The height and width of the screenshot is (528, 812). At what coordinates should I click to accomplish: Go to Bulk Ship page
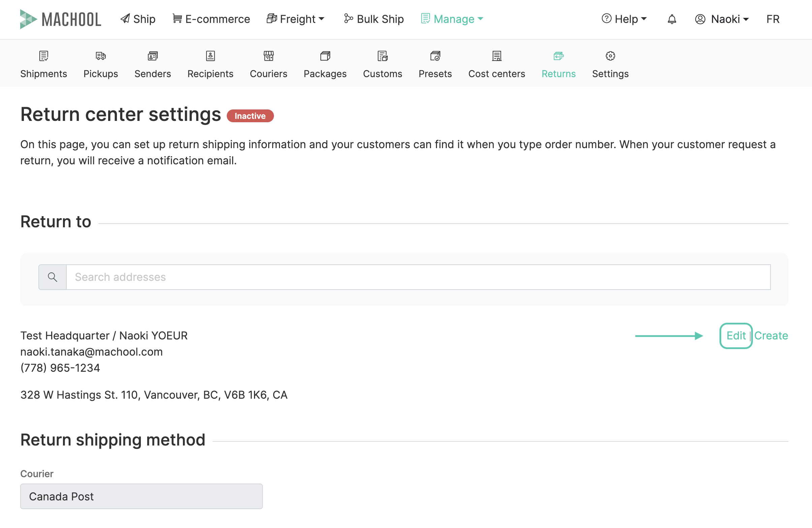[x=374, y=19]
